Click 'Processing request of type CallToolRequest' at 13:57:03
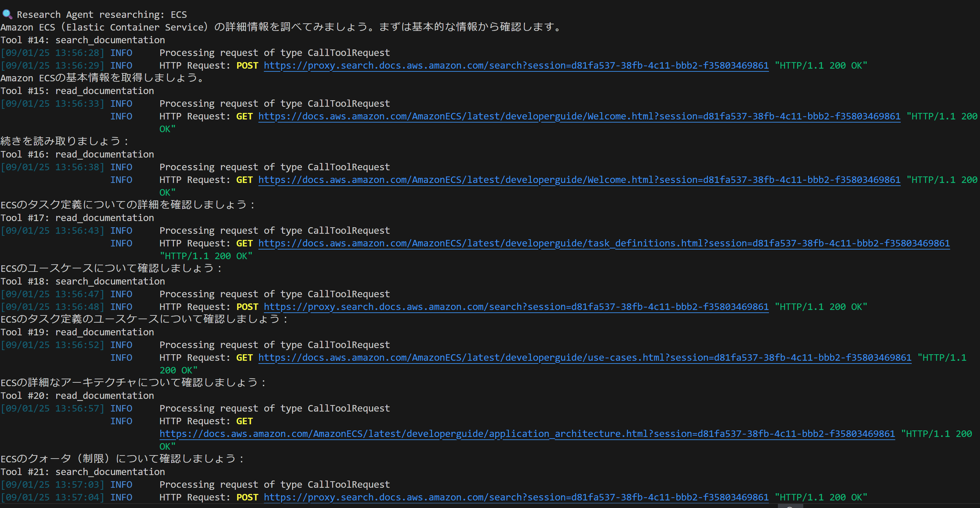 [275, 485]
